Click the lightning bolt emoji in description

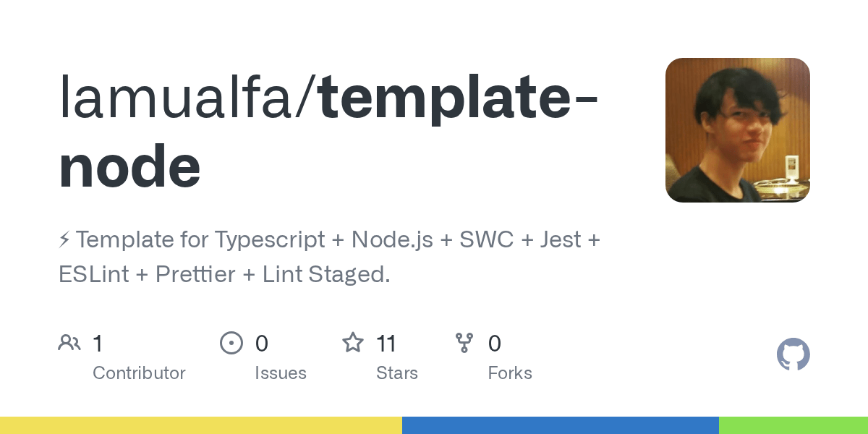click(x=64, y=239)
